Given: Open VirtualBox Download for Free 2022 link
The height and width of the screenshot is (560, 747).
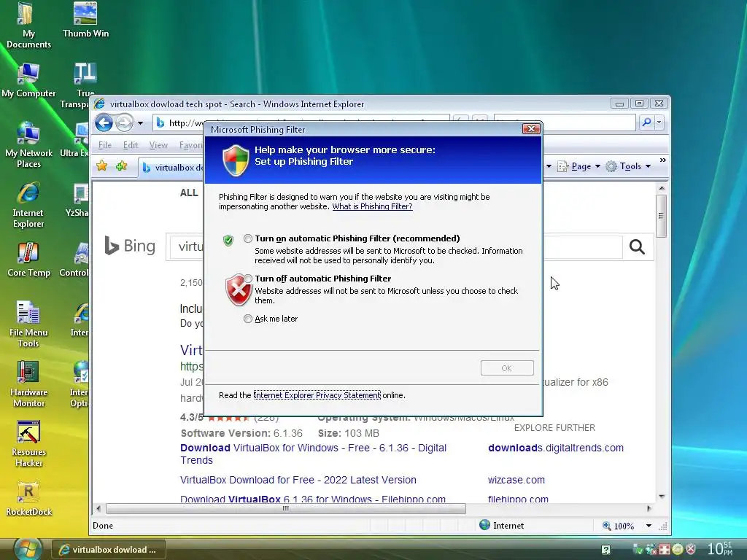Looking at the screenshot, I should [298, 480].
